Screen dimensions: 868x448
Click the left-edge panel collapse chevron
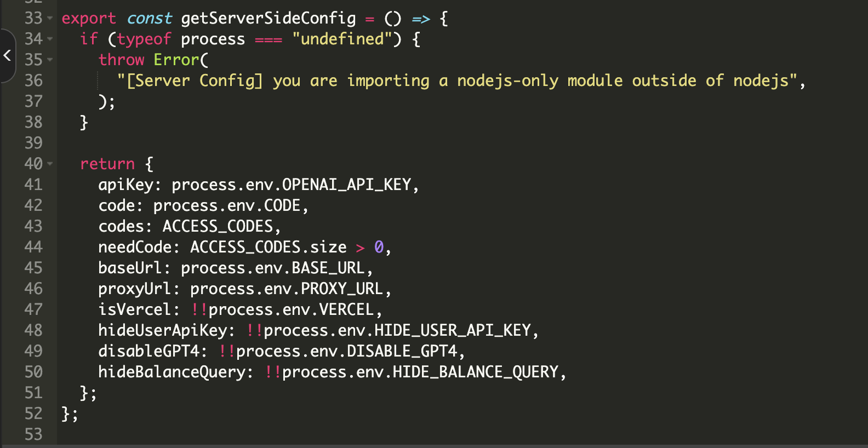pyautogui.click(x=7, y=55)
